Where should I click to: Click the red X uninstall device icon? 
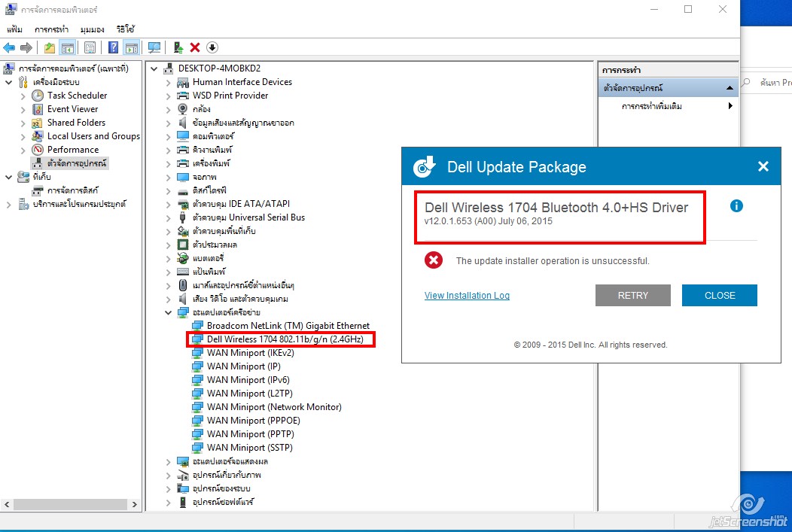pyautogui.click(x=195, y=47)
